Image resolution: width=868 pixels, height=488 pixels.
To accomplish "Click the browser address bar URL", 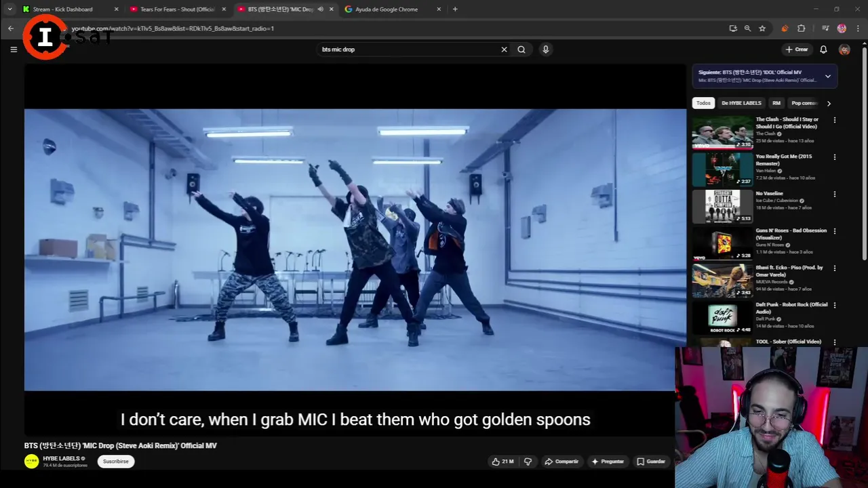I will 173,28.
